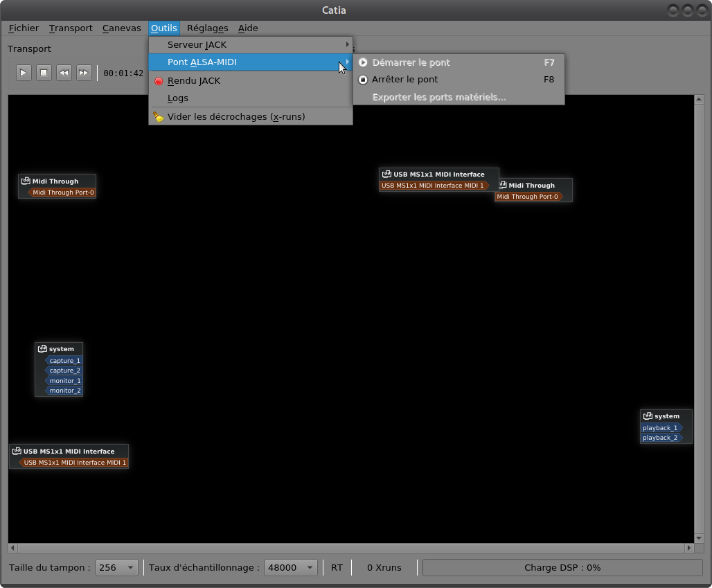
Task: Expand the Serveur JACK submenu
Action: pos(251,45)
